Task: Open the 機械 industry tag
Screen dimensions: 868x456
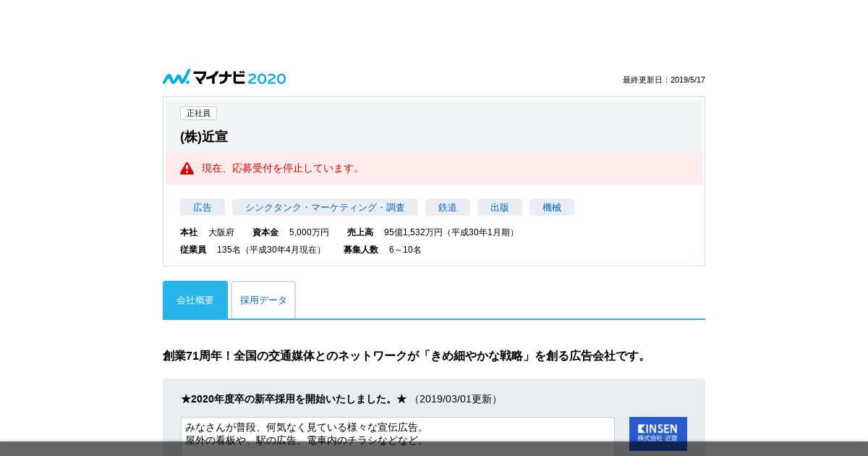Action: pos(552,208)
